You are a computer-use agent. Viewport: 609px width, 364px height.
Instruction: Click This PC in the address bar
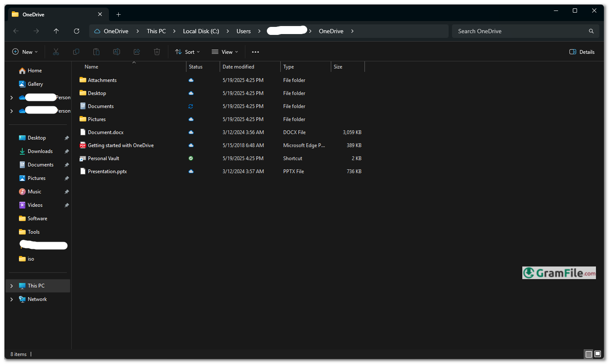pyautogui.click(x=156, y=31)
